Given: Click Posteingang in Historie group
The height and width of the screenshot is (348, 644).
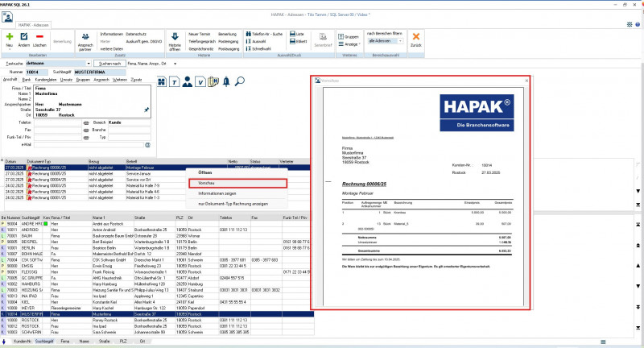Looking at the screenshot, I should (228, 42).
